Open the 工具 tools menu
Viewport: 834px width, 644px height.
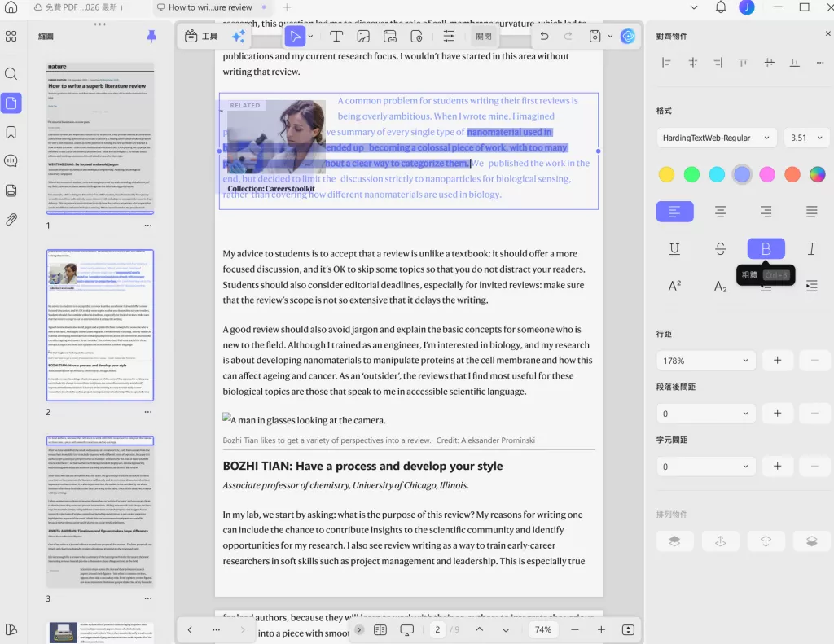click(201, 37)
